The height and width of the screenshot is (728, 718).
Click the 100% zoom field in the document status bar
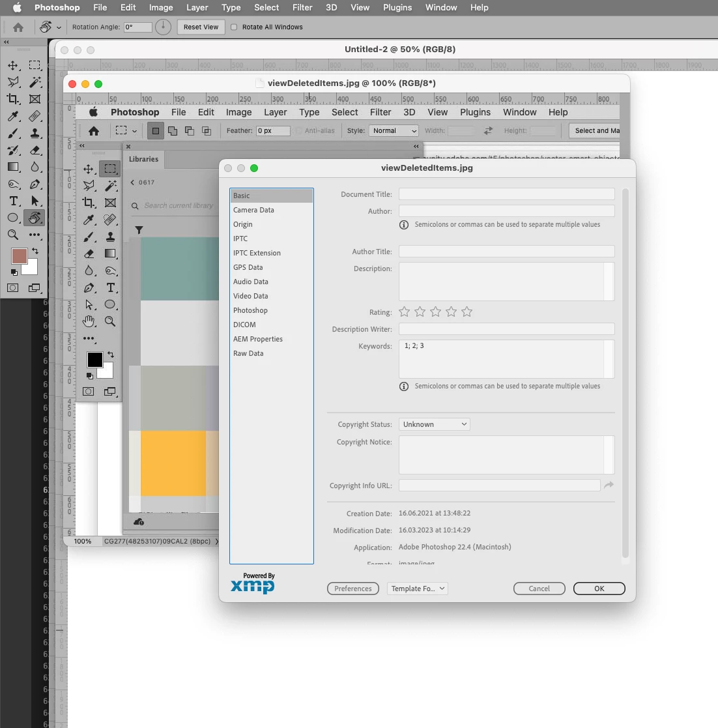pyautogui.click(x=83, y=542)
